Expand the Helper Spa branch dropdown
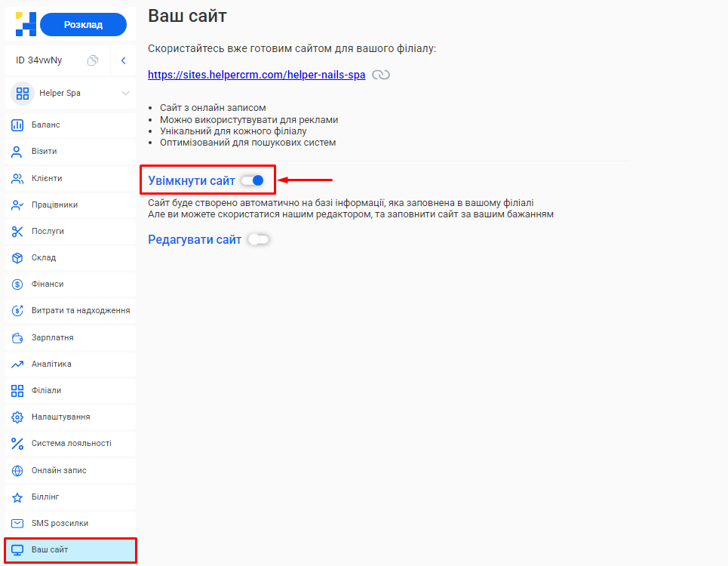 (x=125, y=94)
